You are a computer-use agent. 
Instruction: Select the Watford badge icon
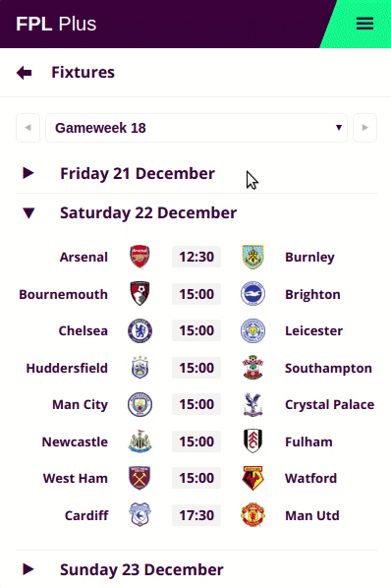tap(252, 478)
